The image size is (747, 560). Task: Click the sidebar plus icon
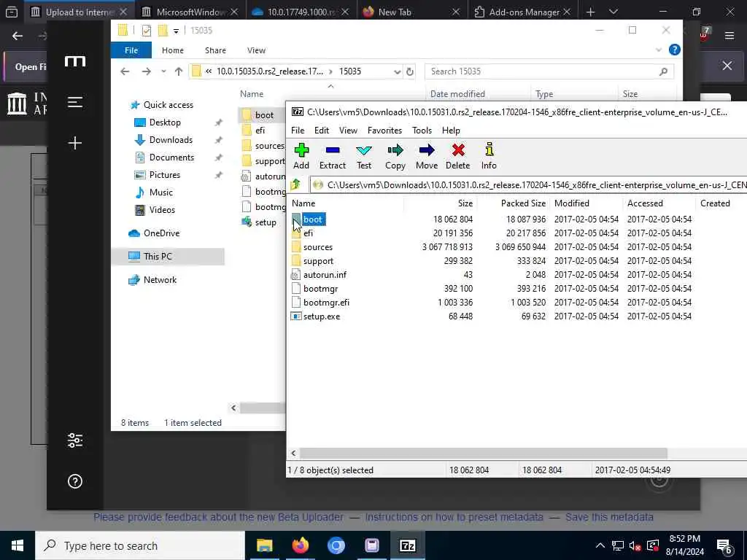click(75, 143)
